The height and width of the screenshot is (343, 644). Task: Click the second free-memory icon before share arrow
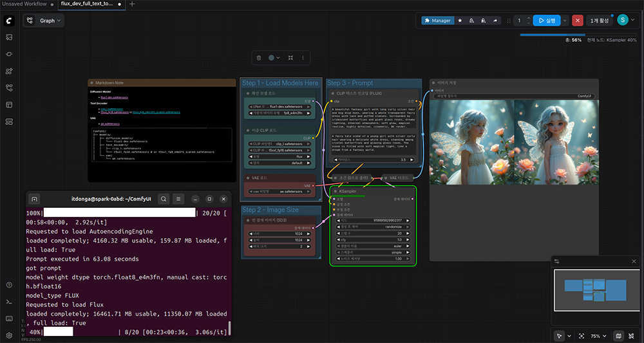[483, 21]
